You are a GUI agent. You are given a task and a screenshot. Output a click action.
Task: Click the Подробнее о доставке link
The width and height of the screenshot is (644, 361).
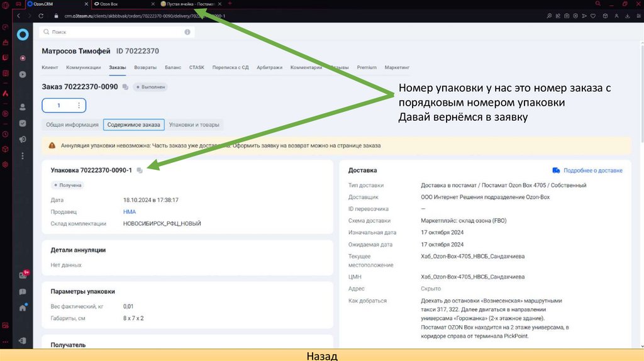click(587, 170)
